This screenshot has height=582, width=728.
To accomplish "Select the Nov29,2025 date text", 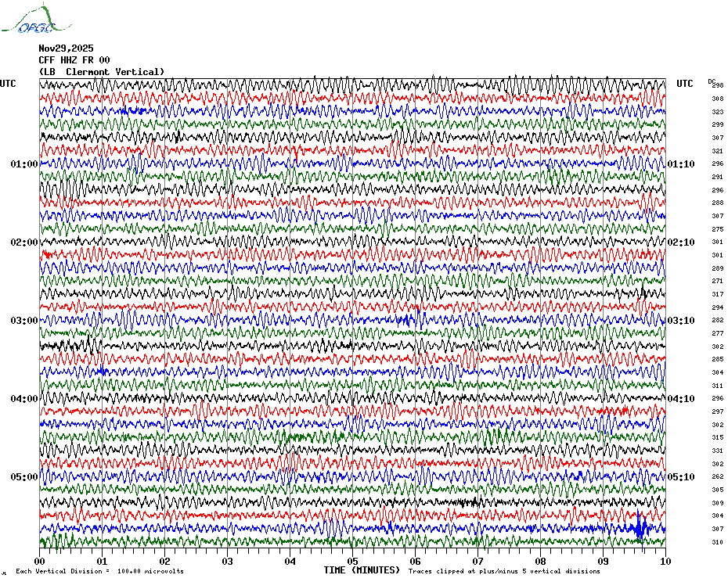I will point(66,48).
